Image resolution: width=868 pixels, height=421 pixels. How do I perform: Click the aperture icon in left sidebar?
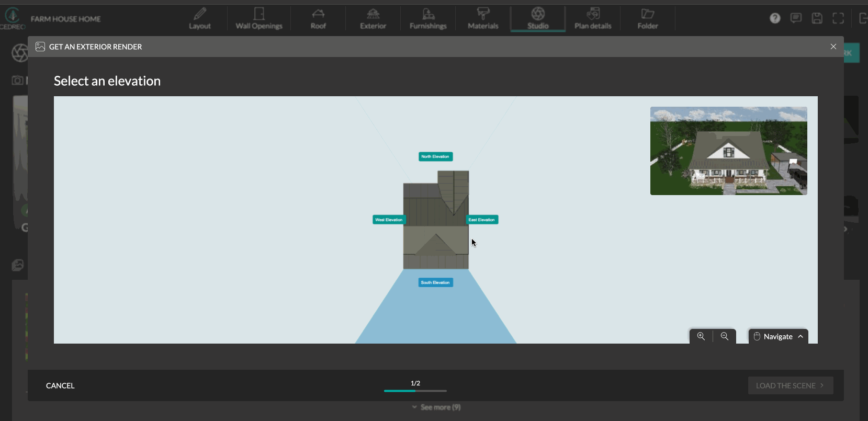pyautogui.click(x=20, y=53)
